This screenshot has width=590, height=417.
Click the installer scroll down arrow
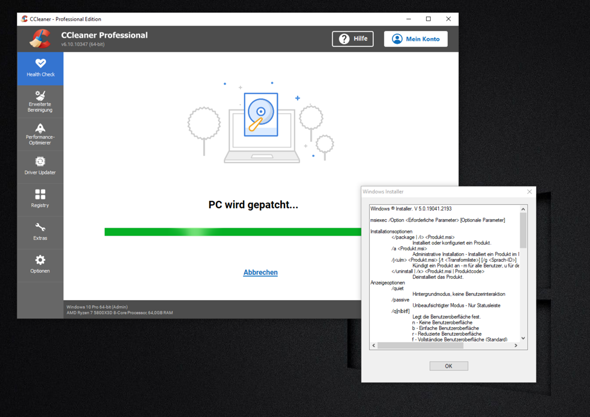coord(523,338)
